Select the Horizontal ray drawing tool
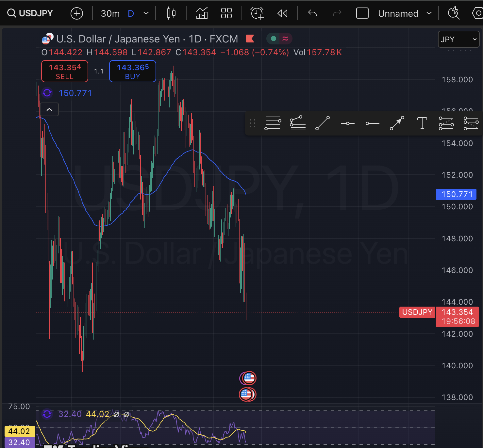Viewport: 483px width, 448px height. (x=372, y=123)
